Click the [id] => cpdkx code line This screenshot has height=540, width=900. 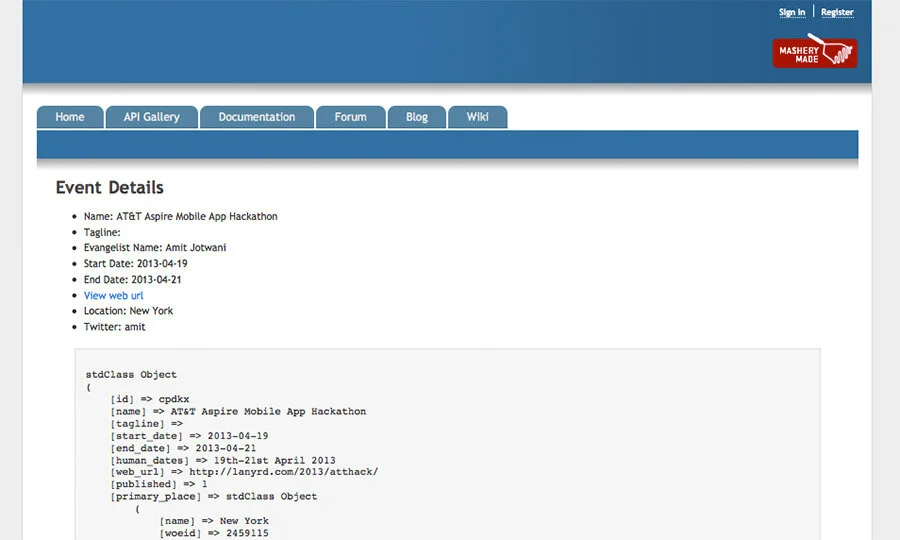point(150,399)
